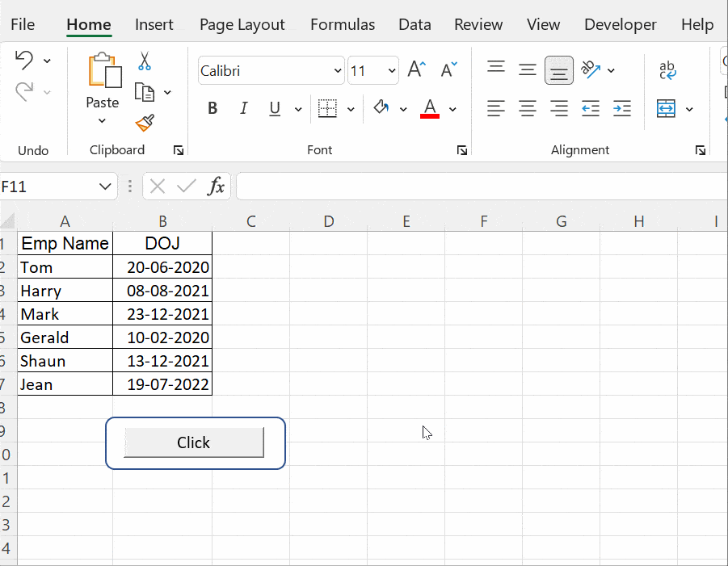
Task: Expand the font color palette arrow
Action: coord(452,110)
